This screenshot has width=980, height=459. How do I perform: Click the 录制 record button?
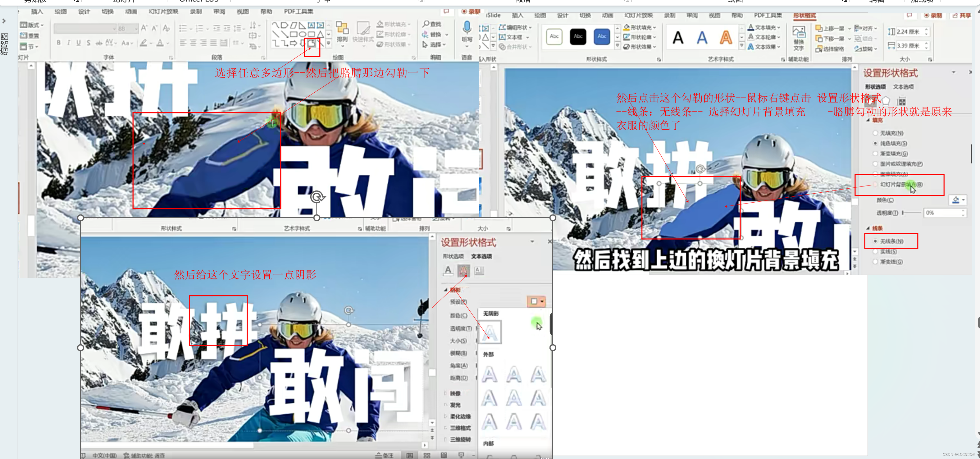tap(933, 15)
